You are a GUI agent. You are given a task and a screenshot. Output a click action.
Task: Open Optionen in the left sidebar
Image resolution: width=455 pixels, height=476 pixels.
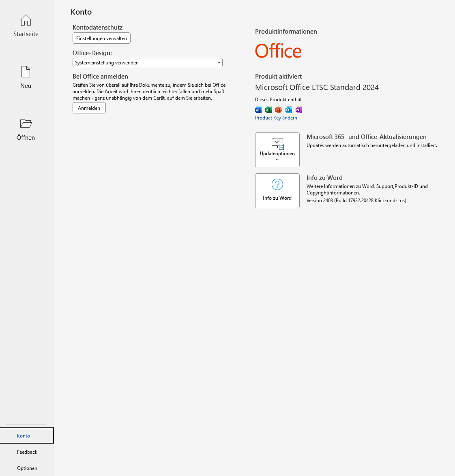coord(27,468)
